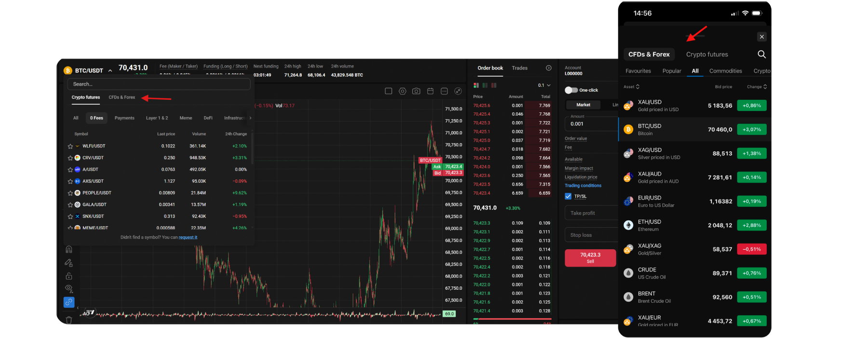868x338 pixels.
Task: Select the magnet drawing tool
Action: coord(69,249)
